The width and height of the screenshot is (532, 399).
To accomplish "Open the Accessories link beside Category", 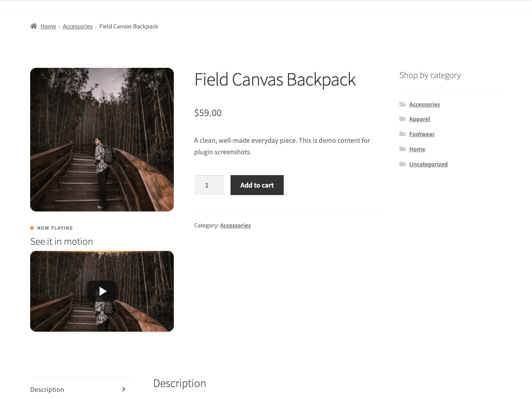I will click(x=235, y=225).
